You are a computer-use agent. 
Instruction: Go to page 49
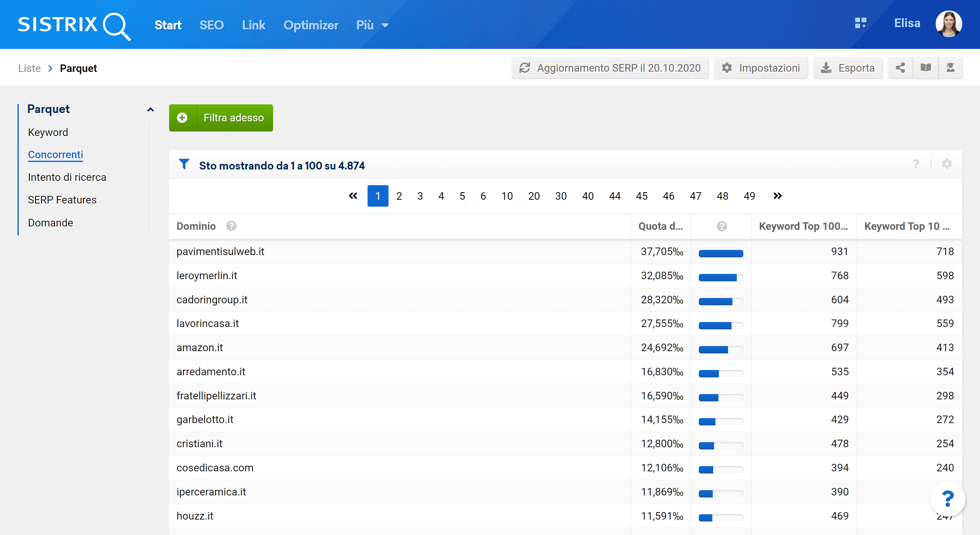[x=749, y=196]
